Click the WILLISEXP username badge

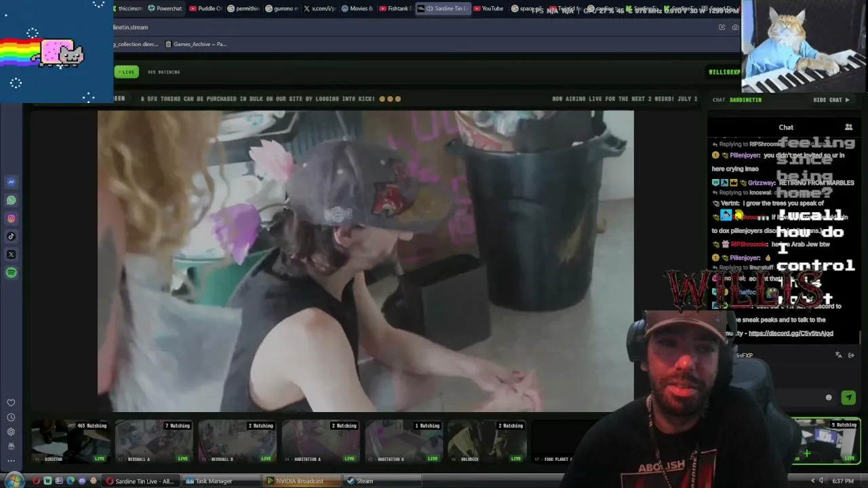pos(724,72)
